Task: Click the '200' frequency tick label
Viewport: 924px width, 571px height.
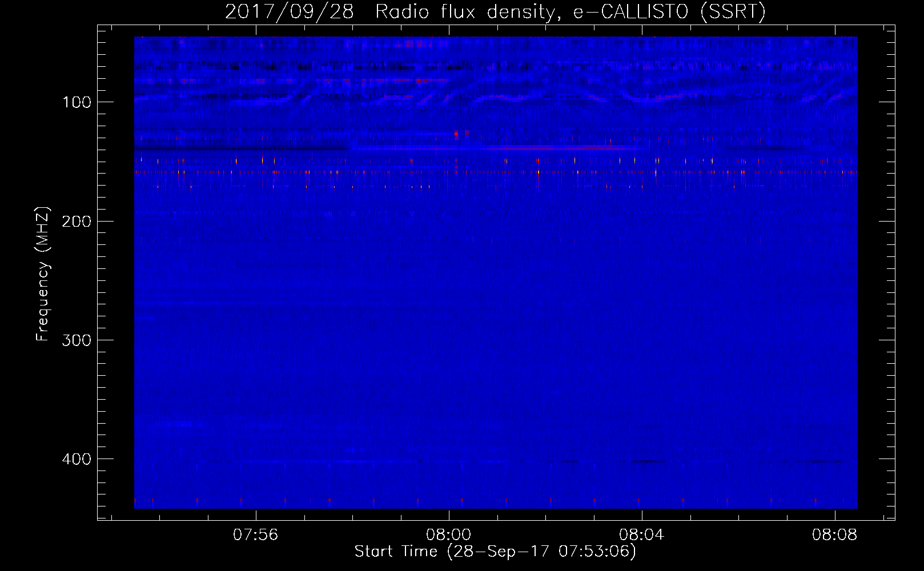Action: pyautogui.click(x=77, y=222)
